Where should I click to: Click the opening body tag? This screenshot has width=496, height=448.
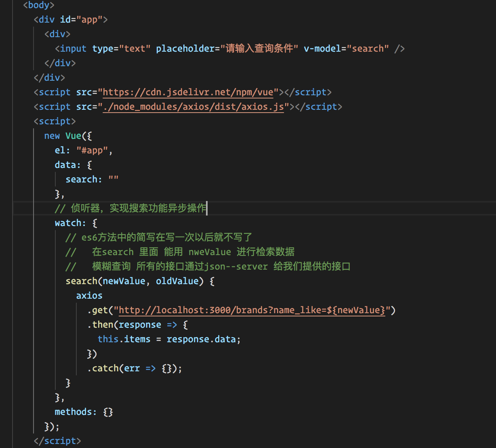pos(39,5)
